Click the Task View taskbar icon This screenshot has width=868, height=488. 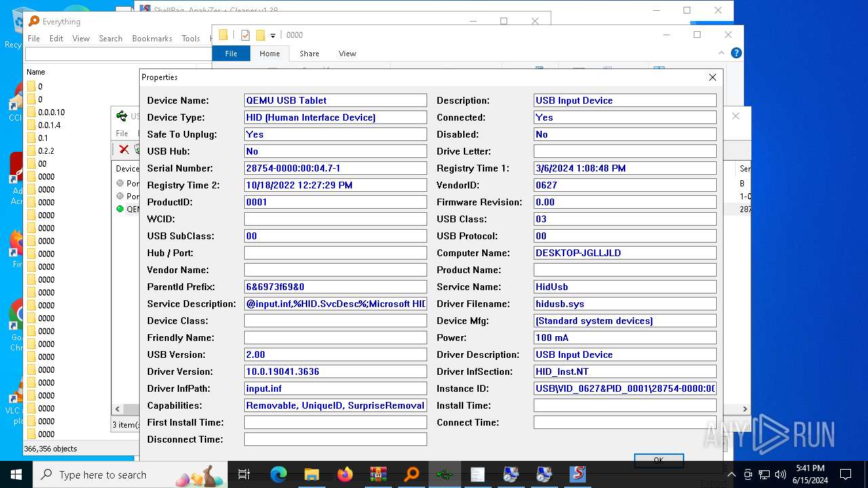tap(245, 474)
